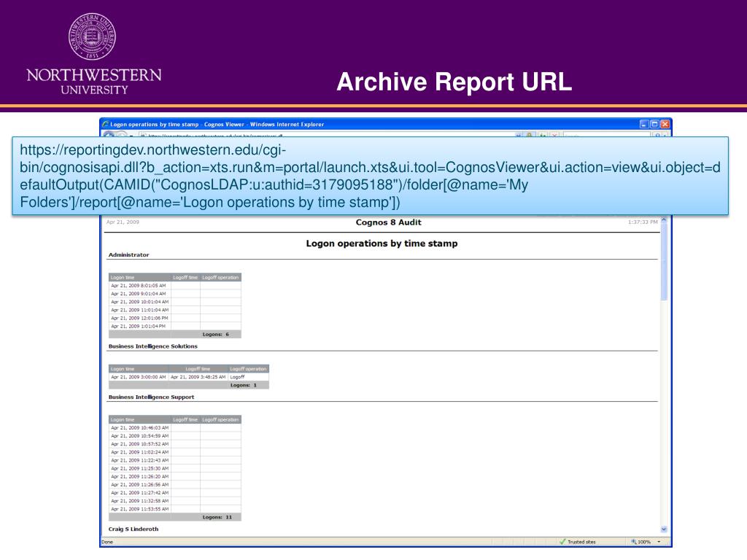
Task: Click the 'Trusted sites' status label
Action: [581, 542]
